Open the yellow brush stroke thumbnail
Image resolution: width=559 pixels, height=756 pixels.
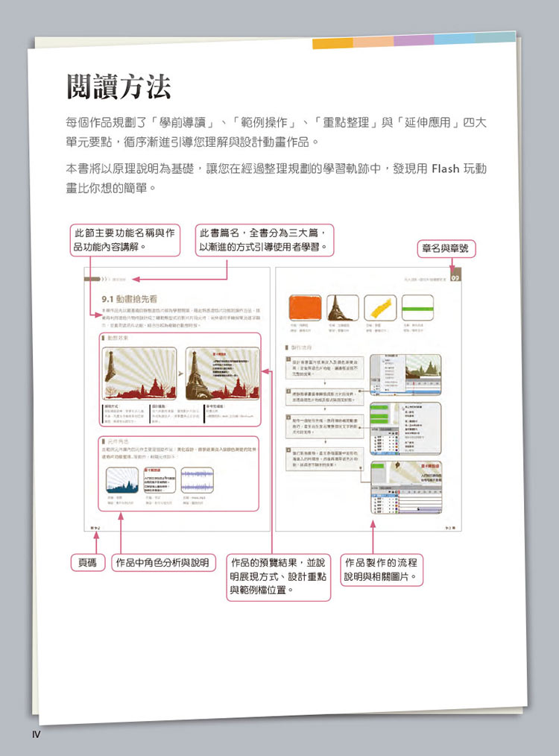coord(379,308)
